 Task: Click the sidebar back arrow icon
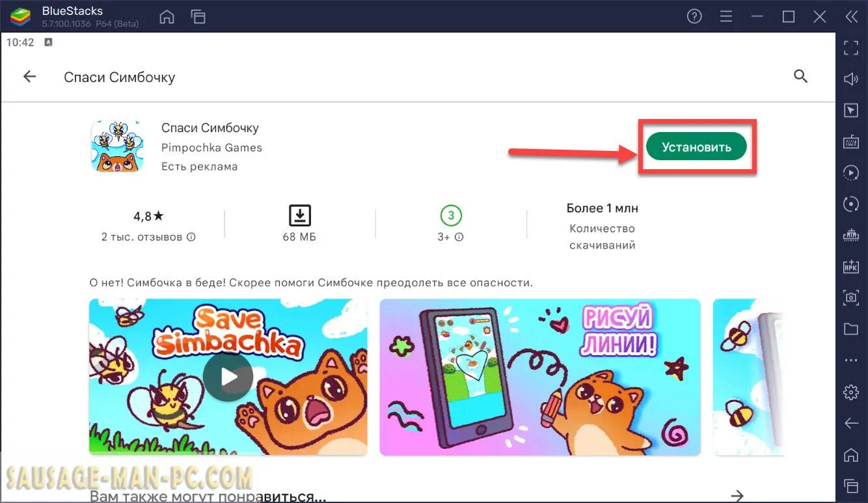tap(851, 423)
